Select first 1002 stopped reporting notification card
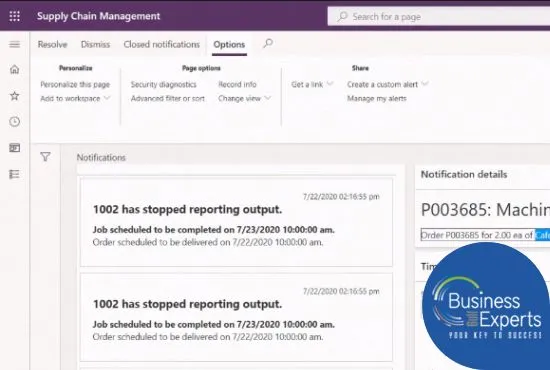 click(x=236, y=222)
